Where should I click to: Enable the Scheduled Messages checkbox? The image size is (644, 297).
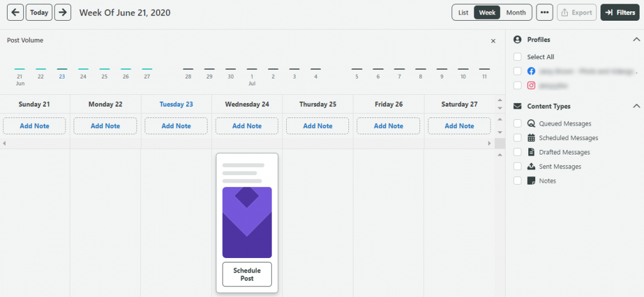517,138
